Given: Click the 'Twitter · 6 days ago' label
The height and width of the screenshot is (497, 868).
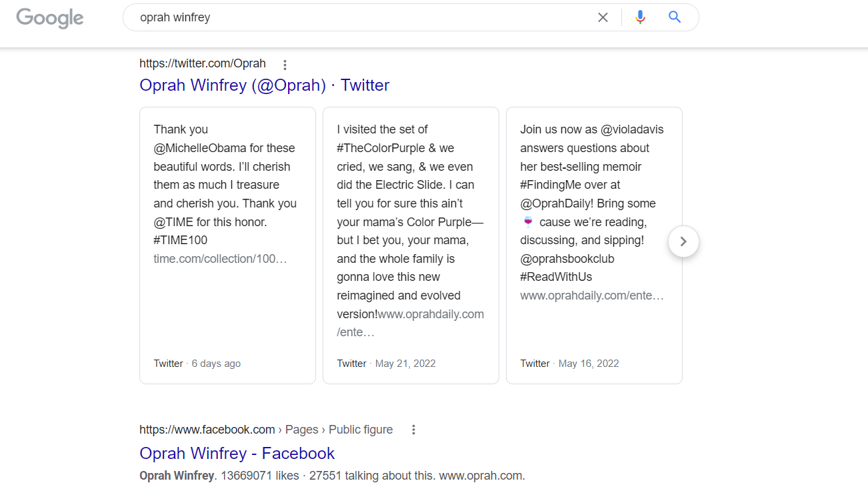Looking at the screenshot, I should click(197, 364).
